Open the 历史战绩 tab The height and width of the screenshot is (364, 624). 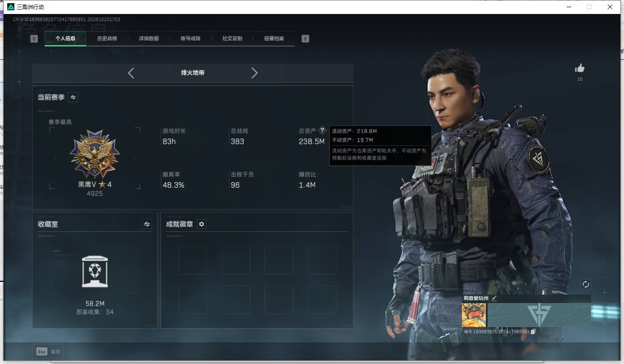coord(107,39)
